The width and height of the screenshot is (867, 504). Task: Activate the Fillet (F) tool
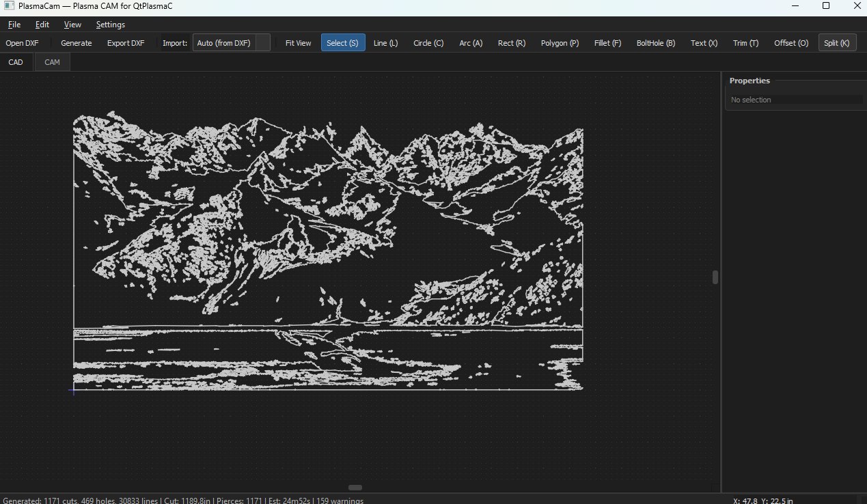(x=607, y=43)
